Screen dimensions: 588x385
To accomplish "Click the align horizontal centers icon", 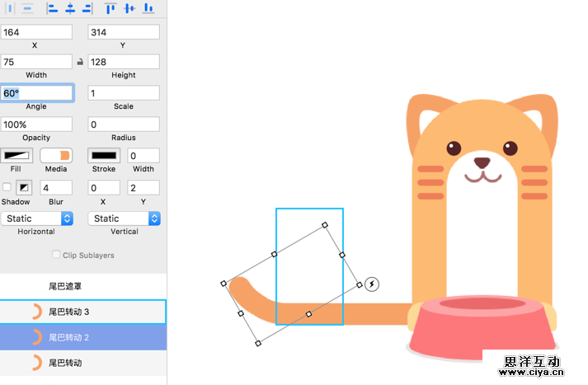I will click(70, 8).
